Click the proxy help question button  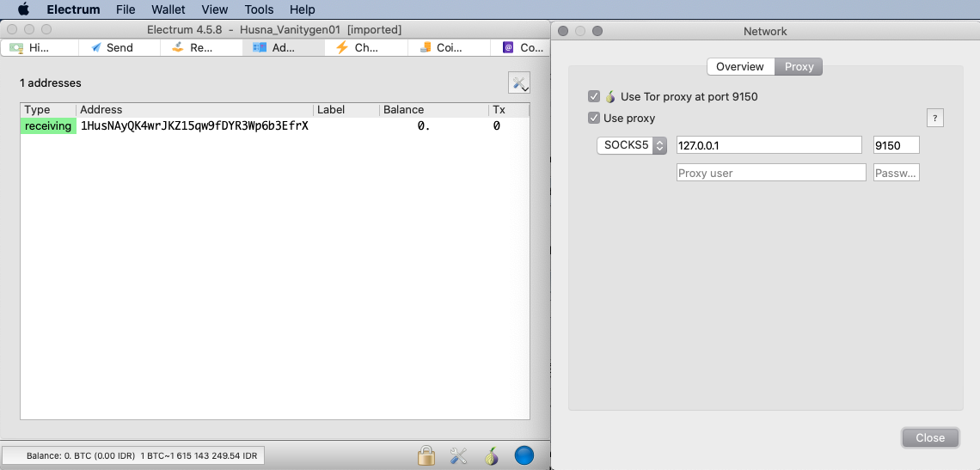point(934,118)
